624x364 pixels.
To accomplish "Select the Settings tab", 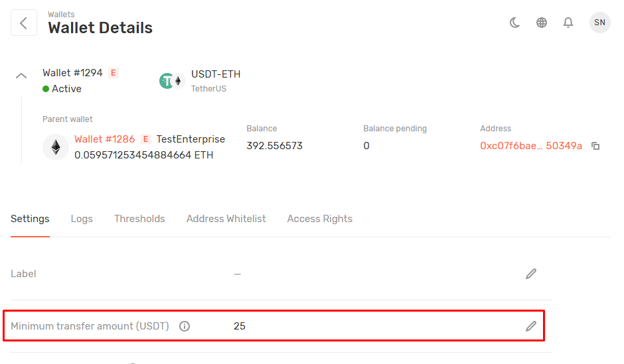I will click(30, 219).
